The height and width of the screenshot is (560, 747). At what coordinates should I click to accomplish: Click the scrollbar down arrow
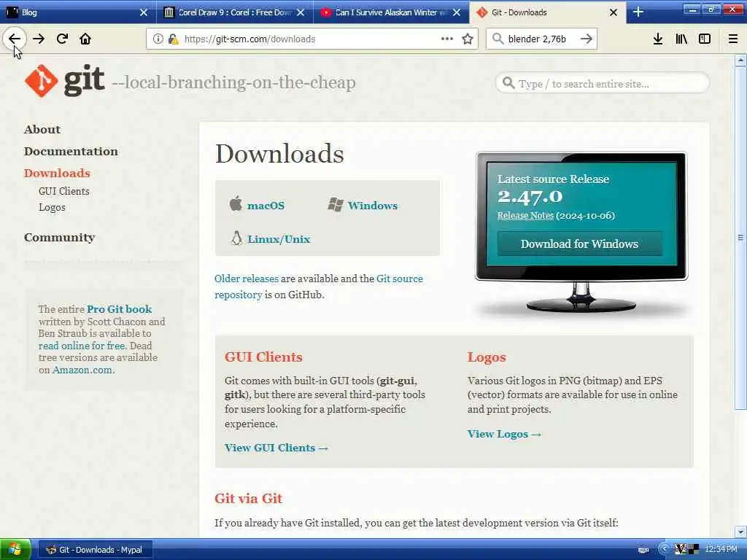coord(740,532)
